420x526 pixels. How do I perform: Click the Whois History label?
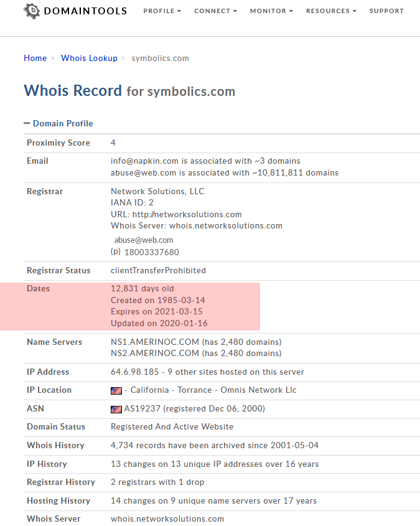tap(55, 446)
